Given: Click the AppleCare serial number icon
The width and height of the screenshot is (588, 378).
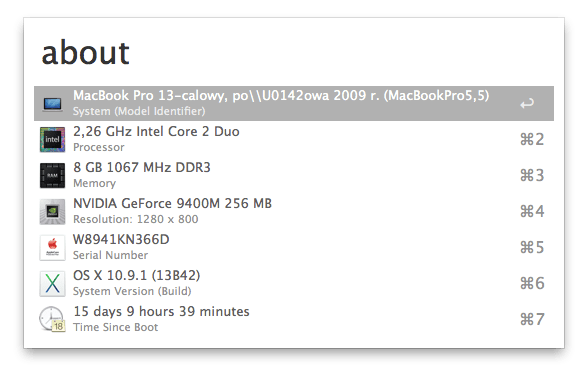Looking at the screenshot, I should 52,248.
